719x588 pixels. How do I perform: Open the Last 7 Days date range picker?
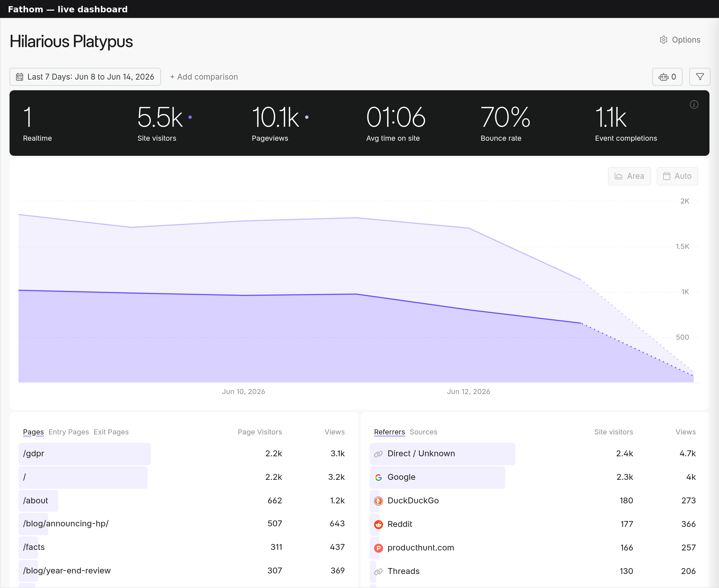(85, 77)
